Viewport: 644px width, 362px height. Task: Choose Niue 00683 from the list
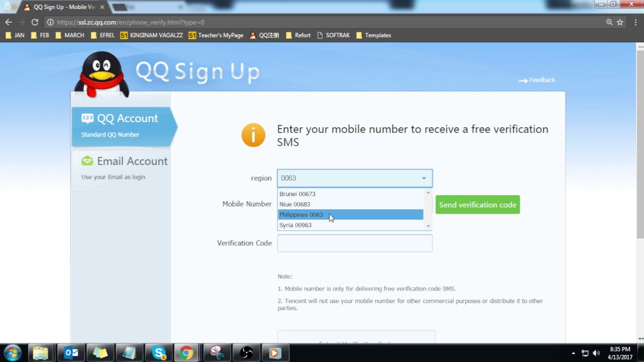(351, 204)
